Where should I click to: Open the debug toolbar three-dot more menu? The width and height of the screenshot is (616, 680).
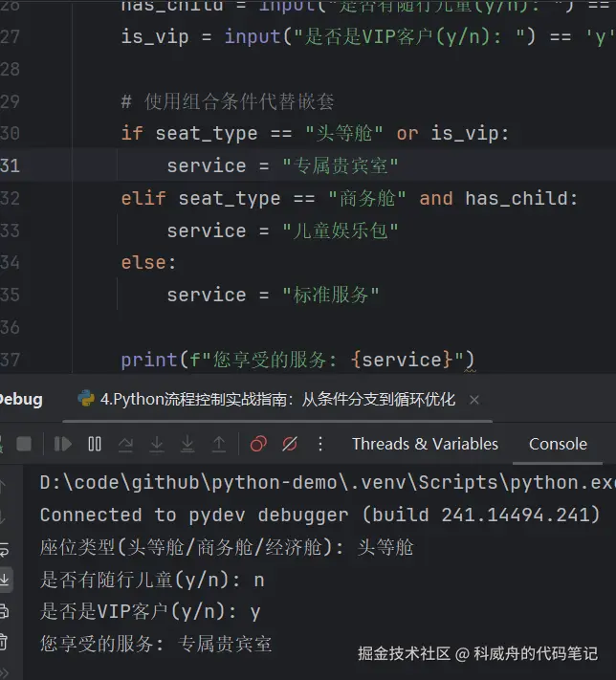(320, 444)
